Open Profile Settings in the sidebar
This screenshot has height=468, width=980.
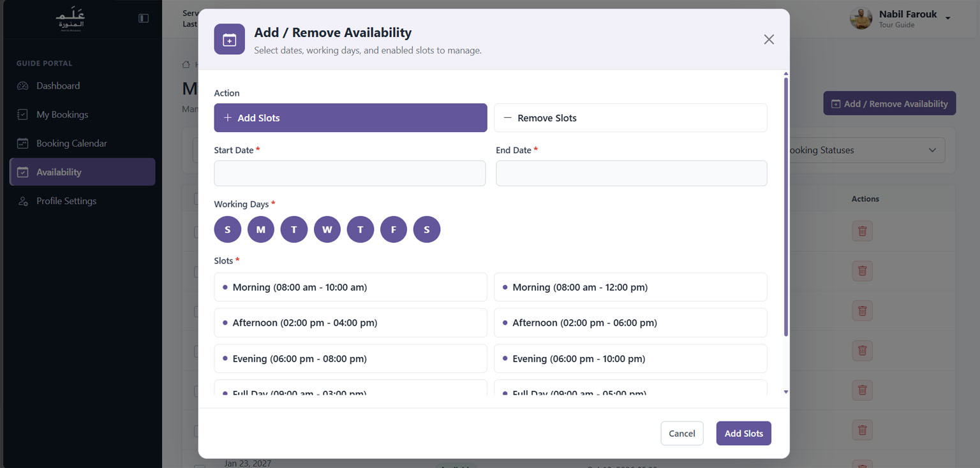[x=82, y=201]
